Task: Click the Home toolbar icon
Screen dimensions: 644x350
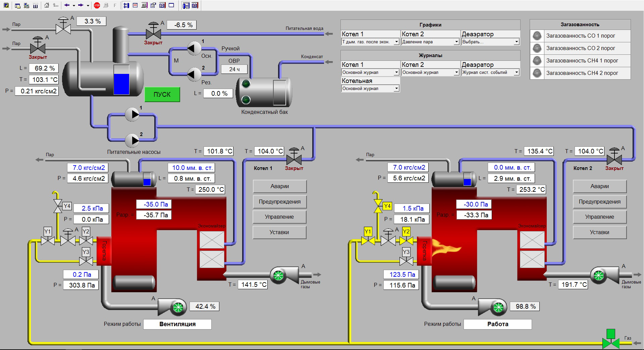Action: (47, 5)
